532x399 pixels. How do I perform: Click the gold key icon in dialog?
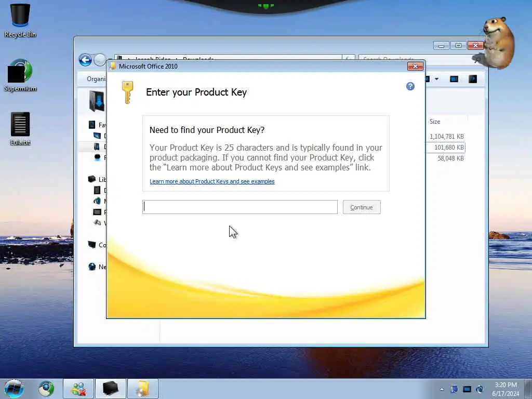tap(127, 92)
